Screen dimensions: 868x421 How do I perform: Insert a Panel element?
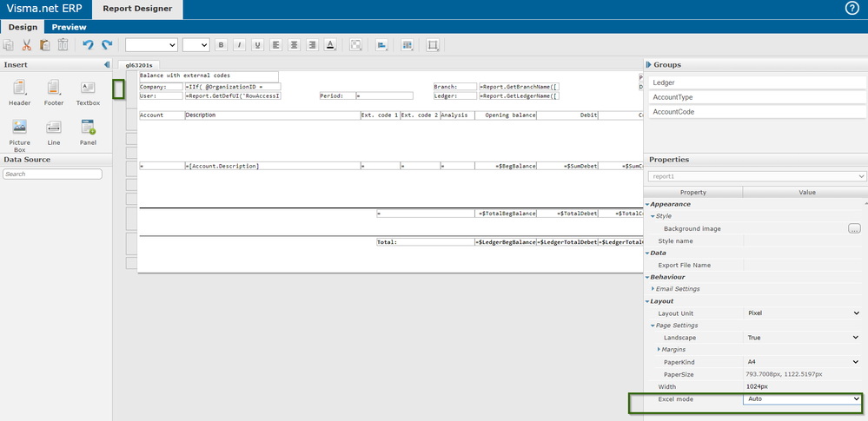88,132
